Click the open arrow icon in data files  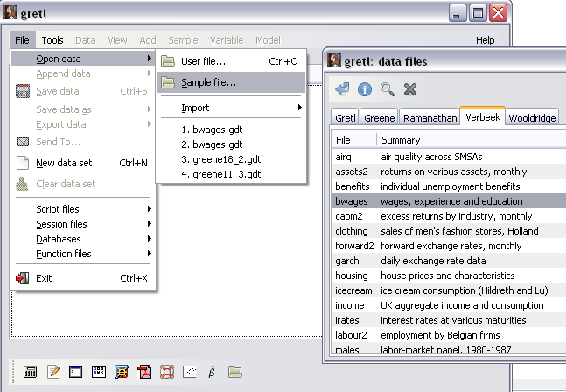[342, 88]
